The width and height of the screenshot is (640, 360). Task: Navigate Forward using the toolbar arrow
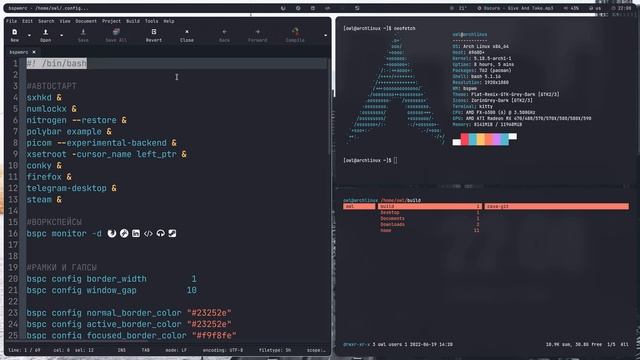258,35
